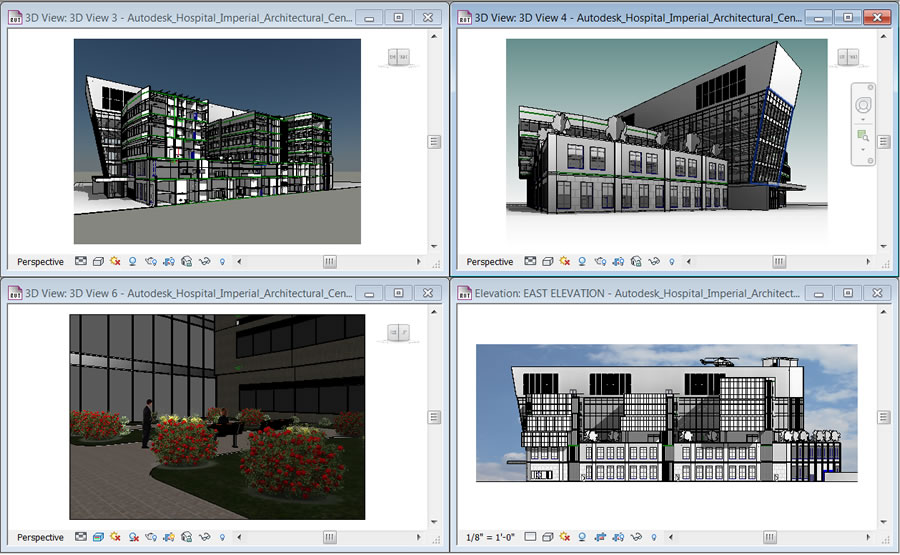Expand SteeringWheels dropdown arrow on navigation bar
The height and width of the screenshot is (555, 900).
pos(863,120)
